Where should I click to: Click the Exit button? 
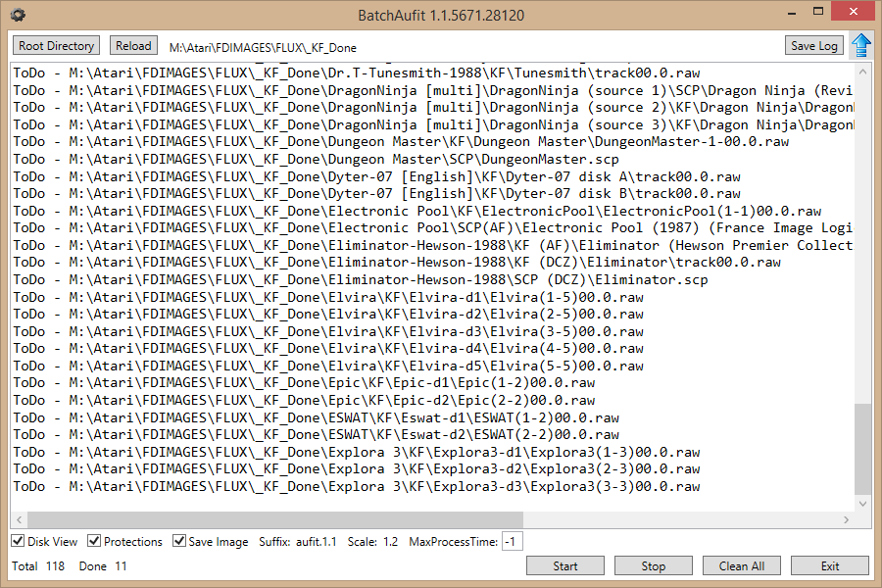click(x=830, y=566)
